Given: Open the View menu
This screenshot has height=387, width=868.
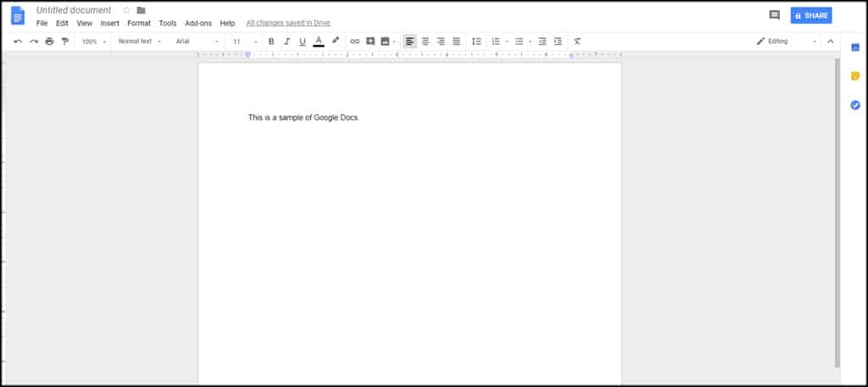Looking at the screenshot, I should coord(84,23).
